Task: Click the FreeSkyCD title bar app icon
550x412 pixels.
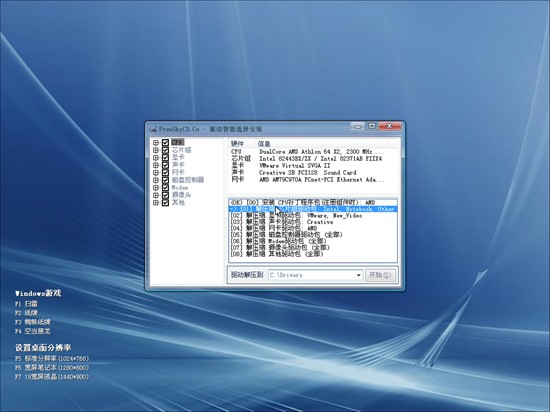Action: (x=153, y=129)
